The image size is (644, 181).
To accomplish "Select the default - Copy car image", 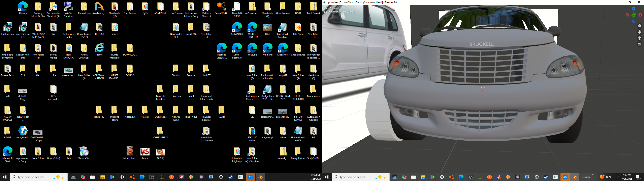I will [23, 94].
